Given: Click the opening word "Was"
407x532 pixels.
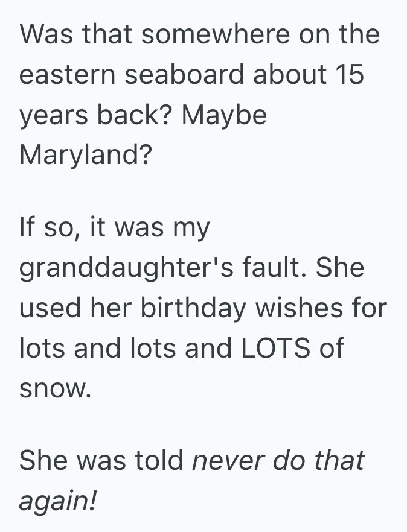Looking at the screenshot, I should [46, 34].
